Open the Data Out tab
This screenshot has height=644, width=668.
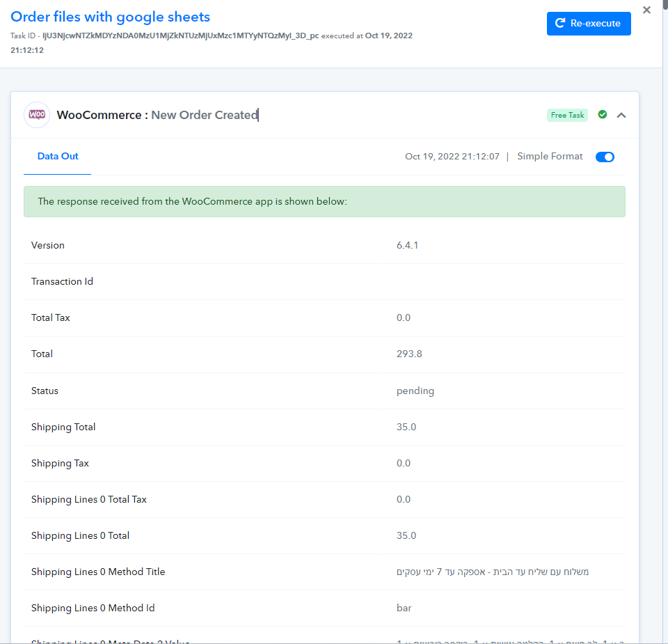[58, 157]
